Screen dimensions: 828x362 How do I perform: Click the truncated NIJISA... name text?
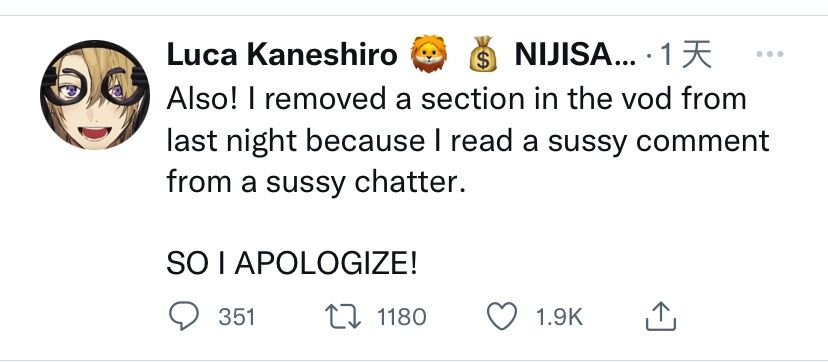(x=576, y=54)
